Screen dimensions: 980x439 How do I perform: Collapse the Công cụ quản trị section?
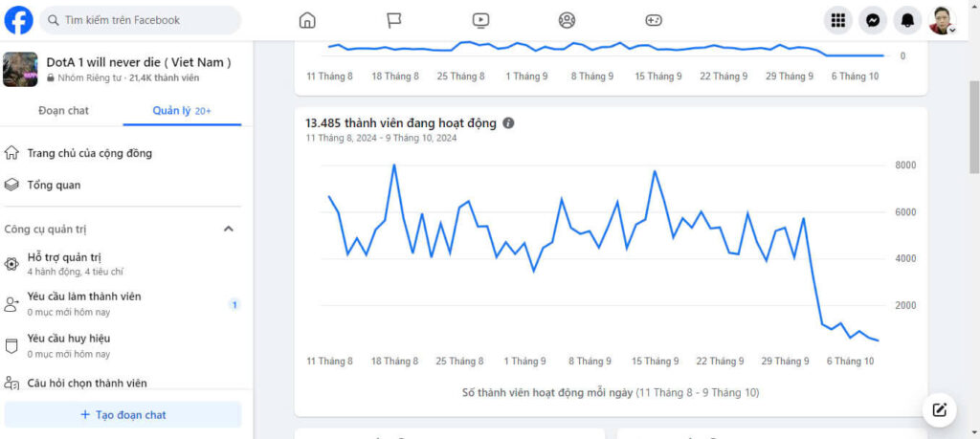pos(229,230)
